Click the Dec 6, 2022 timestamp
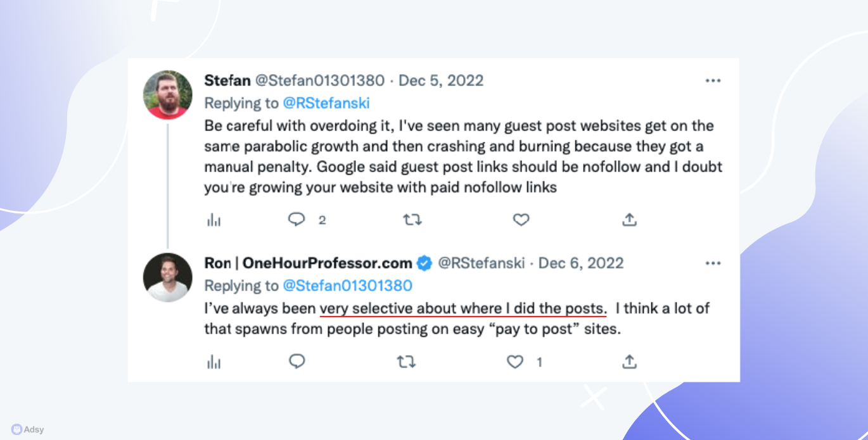 point(581,263)
